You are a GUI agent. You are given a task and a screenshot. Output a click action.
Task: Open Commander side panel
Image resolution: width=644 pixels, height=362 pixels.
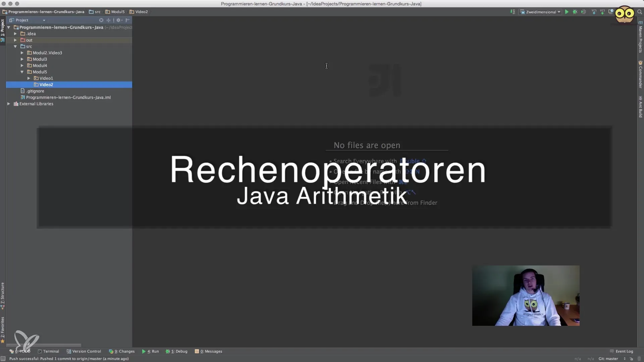(x=640, y=75)
